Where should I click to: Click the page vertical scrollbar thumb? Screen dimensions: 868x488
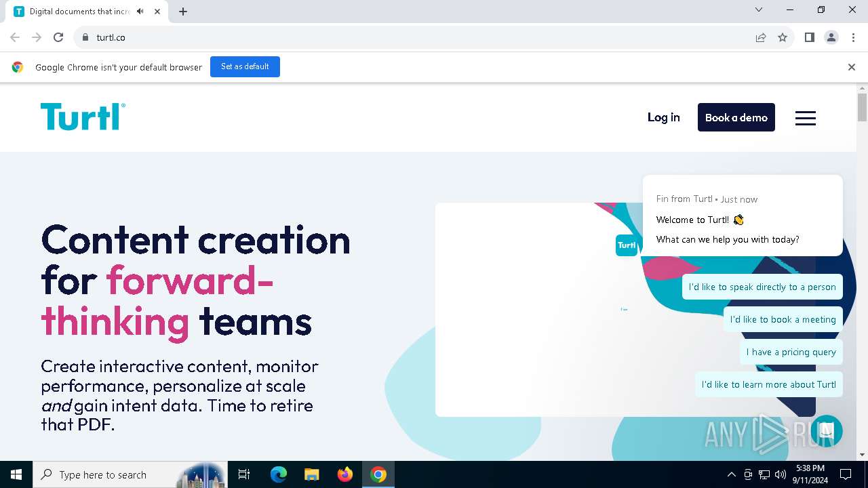pyautogui.click(x=862, y=108)
